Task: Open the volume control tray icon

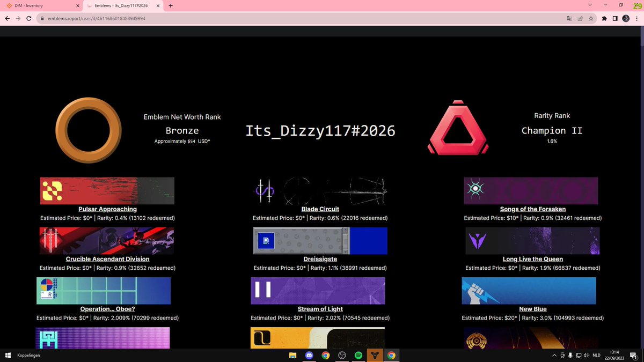Action: point(587,355)
